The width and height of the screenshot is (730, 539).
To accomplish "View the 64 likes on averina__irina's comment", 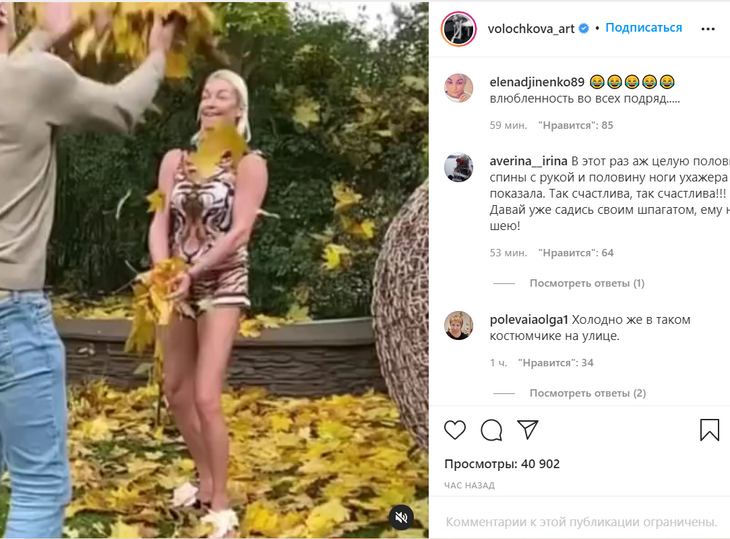I will tap(576, 253).
